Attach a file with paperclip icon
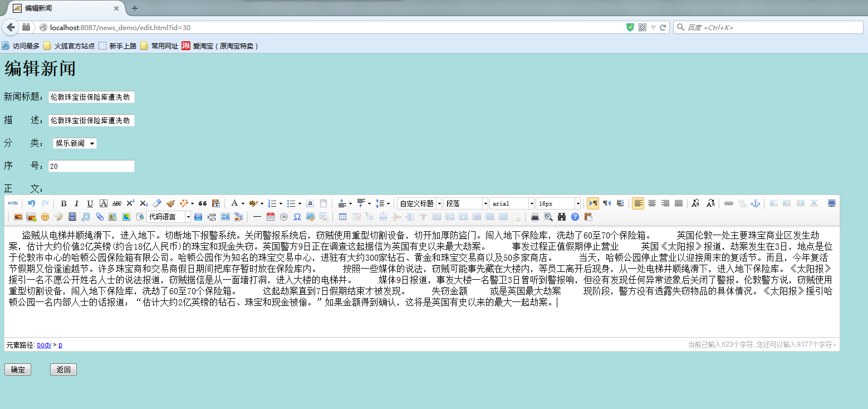Viewport: 868px width, 409px height. [99, 217]
